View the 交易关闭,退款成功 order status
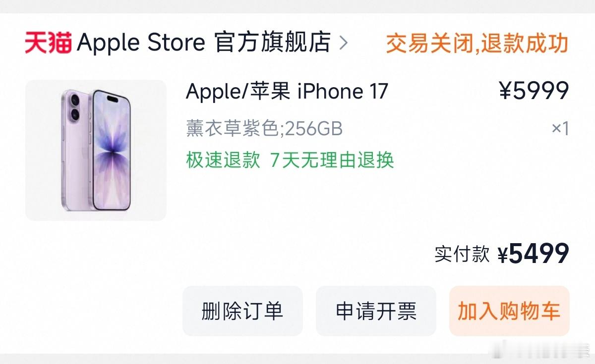This screenshot has height=364, width=595. point(477,44)
